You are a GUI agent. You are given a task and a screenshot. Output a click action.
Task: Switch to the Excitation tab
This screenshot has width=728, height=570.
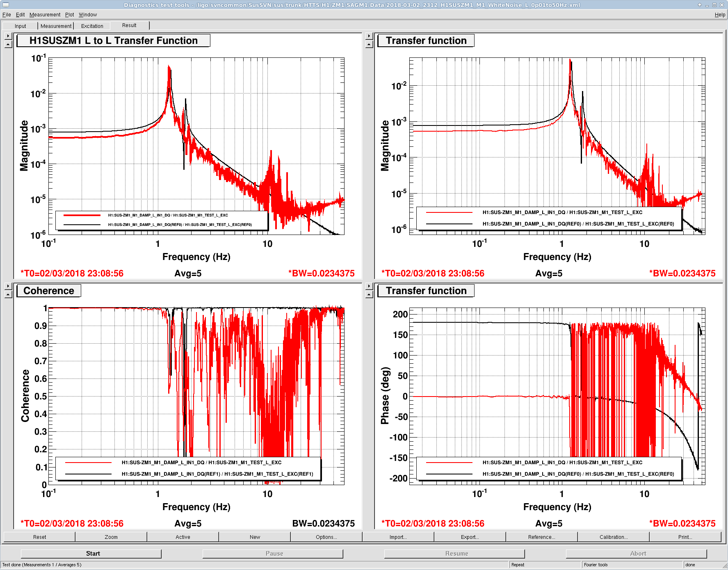click(92, 26)
